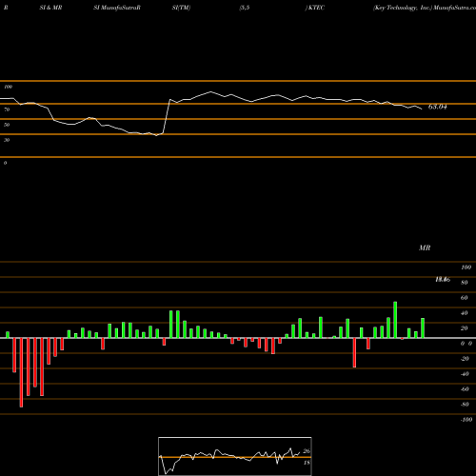
Task: Click the 100 label on the left RSI axis
Action: coord(8,87)
